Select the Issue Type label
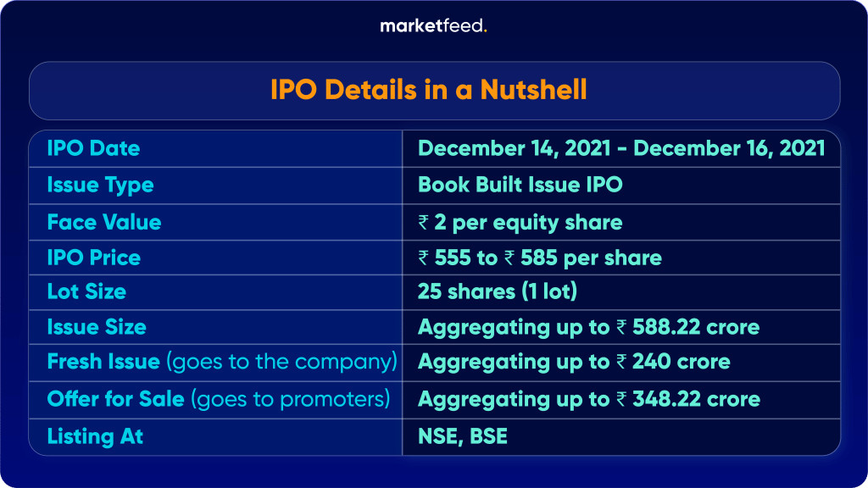The image size is (868, 488). tap(100, 185)
